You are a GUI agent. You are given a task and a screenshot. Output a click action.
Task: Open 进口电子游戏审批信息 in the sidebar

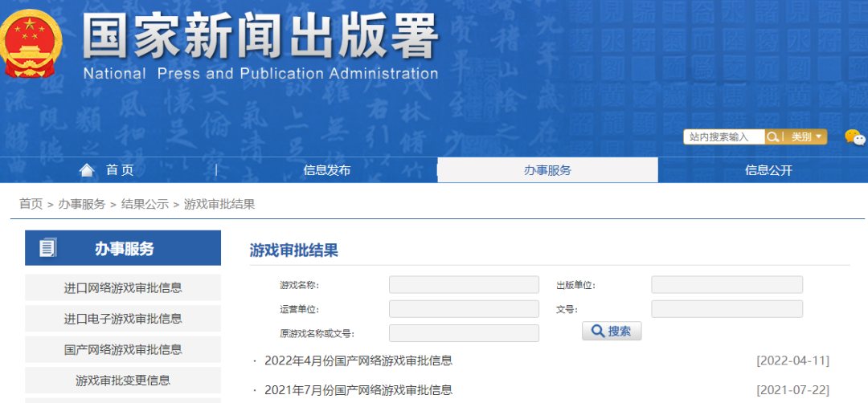123,319
